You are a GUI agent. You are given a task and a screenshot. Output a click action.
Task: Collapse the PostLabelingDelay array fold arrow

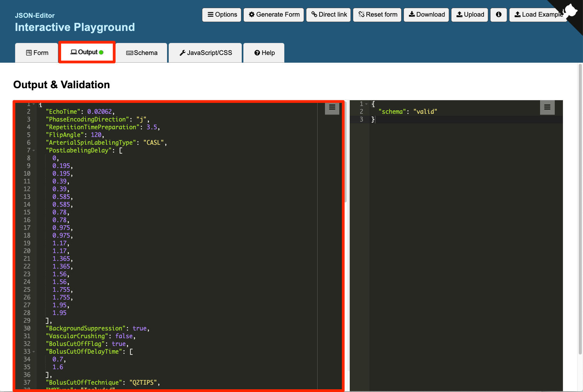pos(34,151)
